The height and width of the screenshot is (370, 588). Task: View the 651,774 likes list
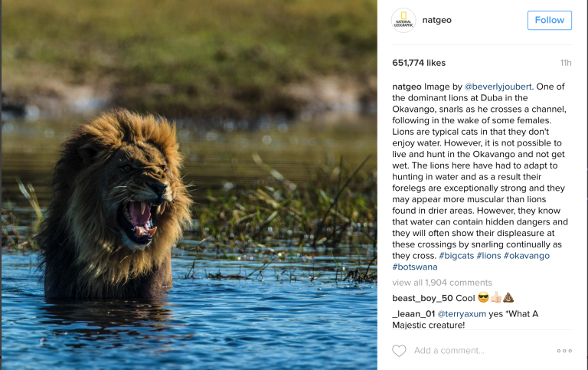pos(419,63)
